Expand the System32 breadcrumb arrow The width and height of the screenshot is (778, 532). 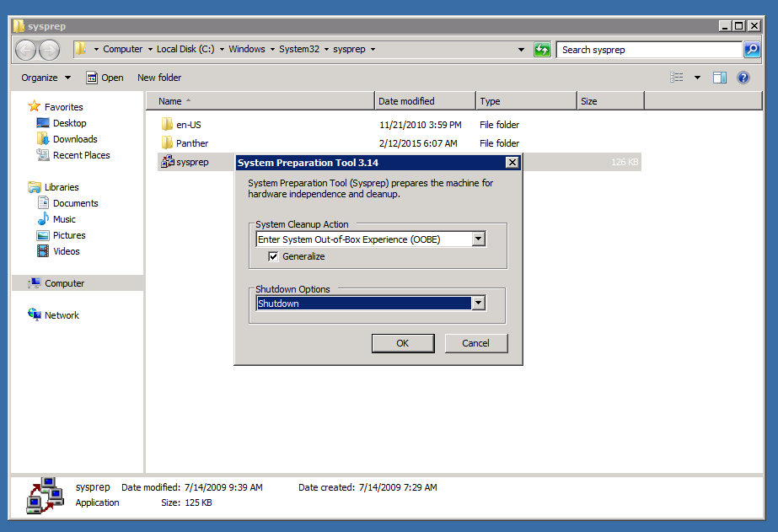326,49
